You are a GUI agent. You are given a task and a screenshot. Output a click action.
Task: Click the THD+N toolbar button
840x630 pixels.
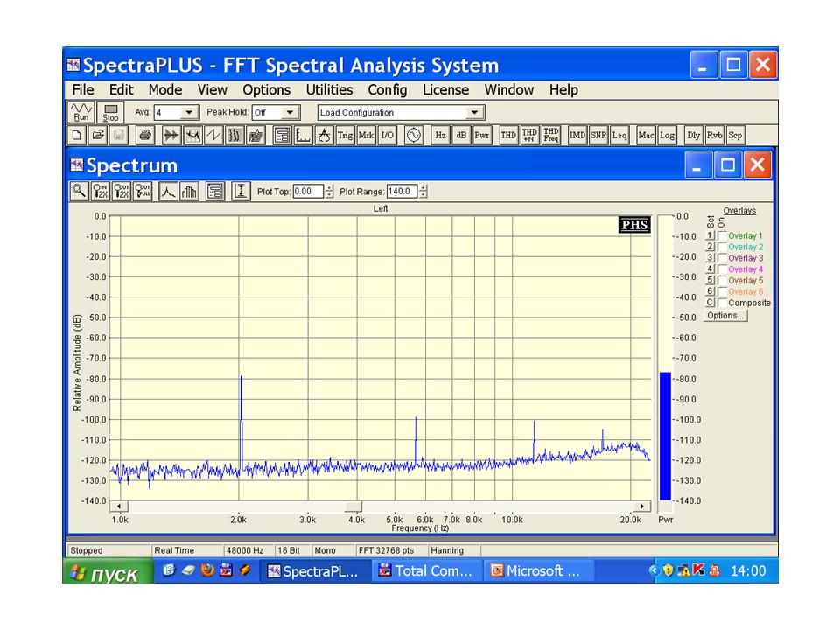tap(529, 135)
